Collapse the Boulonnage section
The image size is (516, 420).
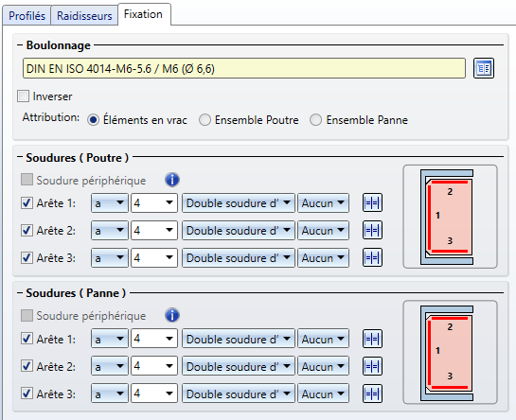[x=20, y=45]
